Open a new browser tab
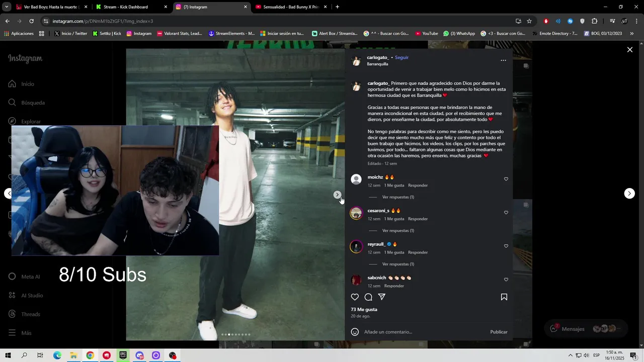The image size is (644, 362). click(337, 7)
